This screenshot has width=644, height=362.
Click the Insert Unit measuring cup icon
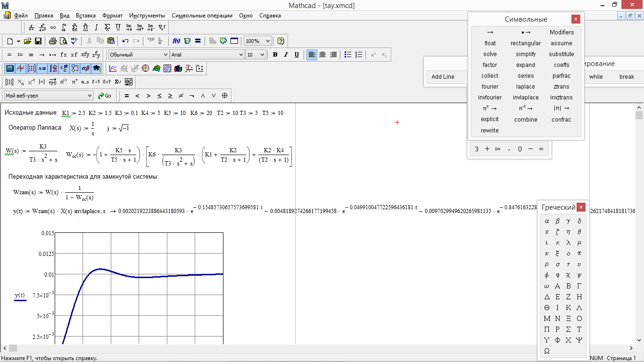click(x=187, y=41)
